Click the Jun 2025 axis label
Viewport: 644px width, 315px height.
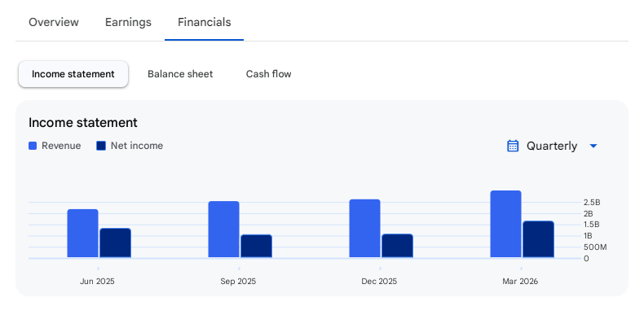point(97,282)
